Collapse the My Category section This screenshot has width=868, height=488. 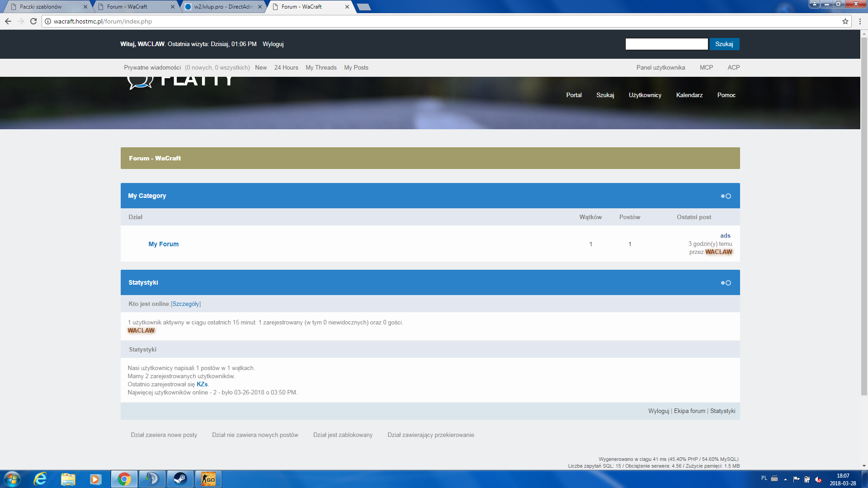click(x=726, y=196)
